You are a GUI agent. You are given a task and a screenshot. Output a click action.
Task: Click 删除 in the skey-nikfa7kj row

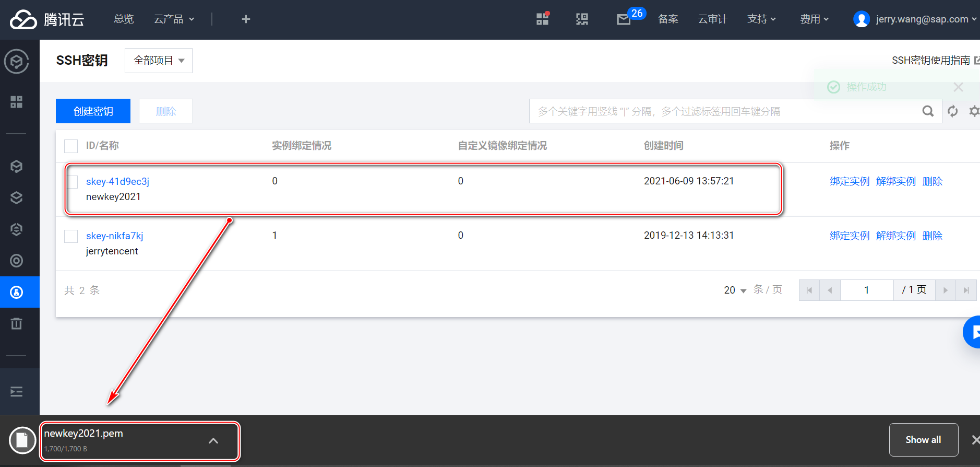point(933,236)
